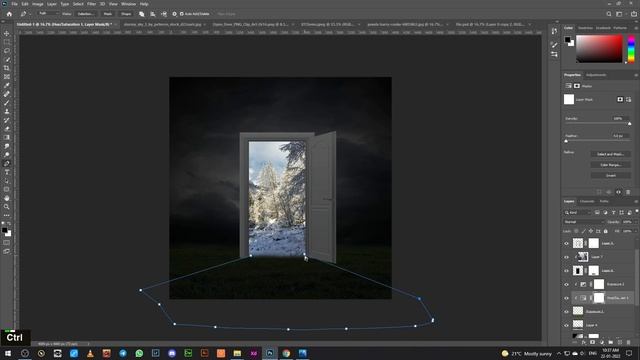Click the search icon at top right
This screenshot has width=640, height=360.
coord(609,14)
